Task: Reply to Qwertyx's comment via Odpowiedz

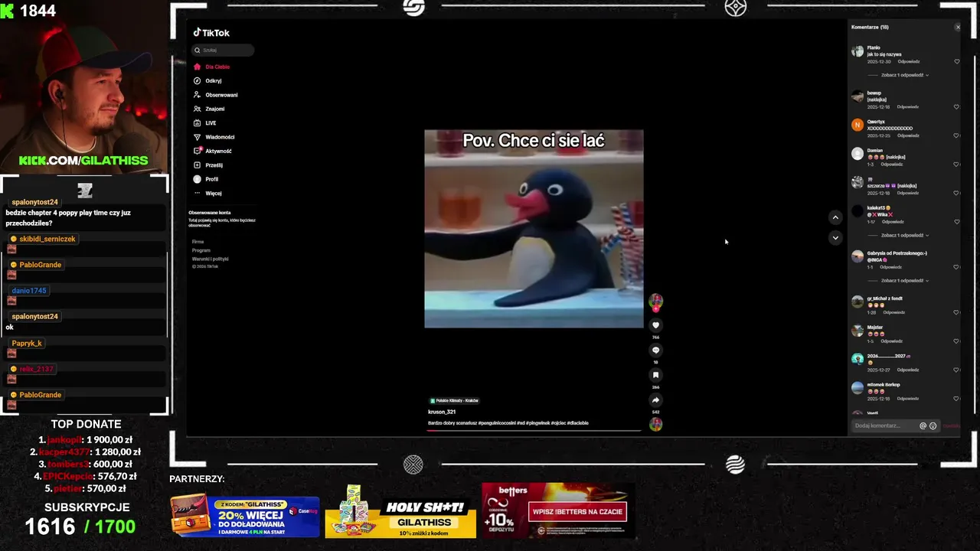Action: [x=908, y=135]
